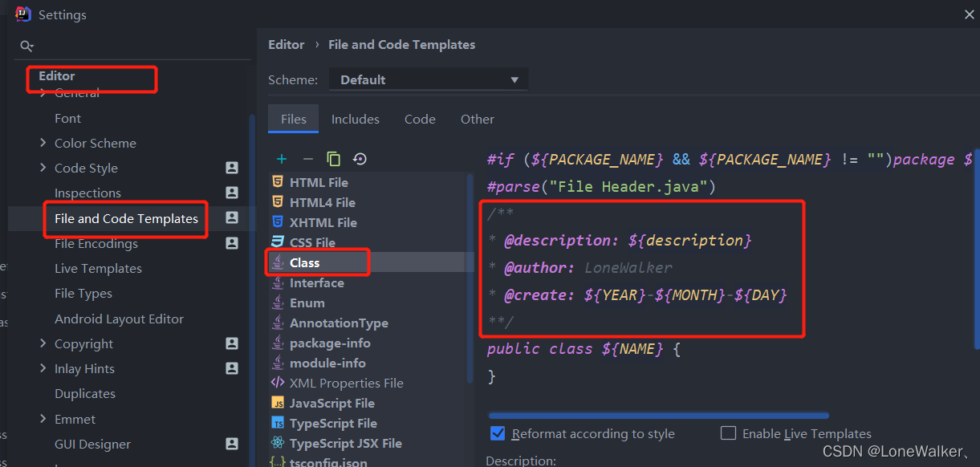Expand the Color Scheme node
The image size is (980, 467).
(x=44, y=143)
